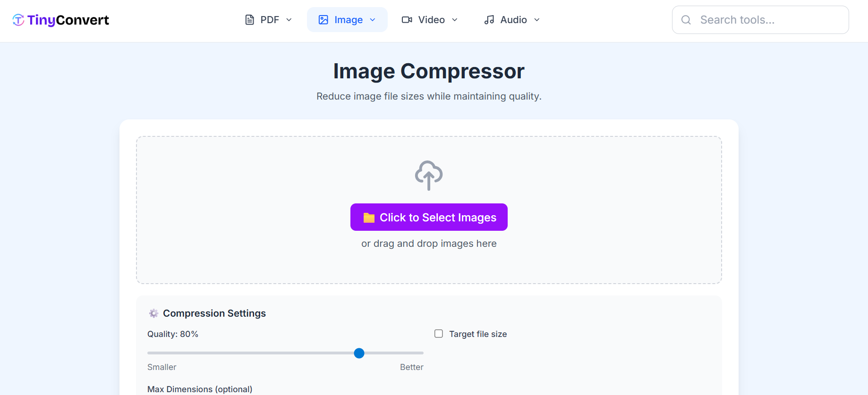Click the Compression Settings heading
The height and width of the screenshot is (395, 868).
(214, 313)
